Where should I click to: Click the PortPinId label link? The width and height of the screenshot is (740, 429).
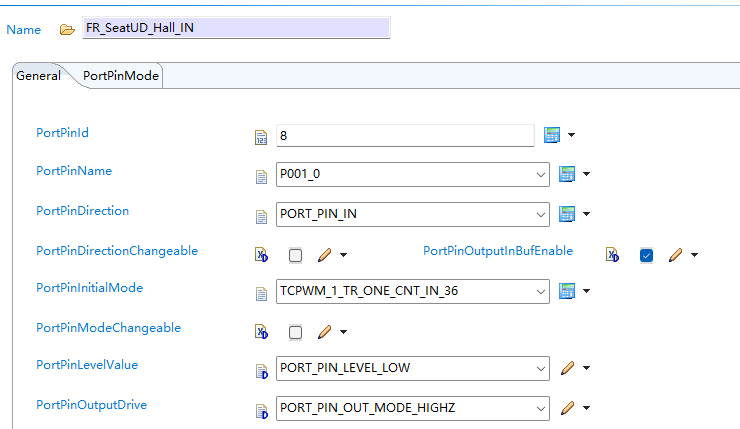pyautogui.click(x=62, y=133)
